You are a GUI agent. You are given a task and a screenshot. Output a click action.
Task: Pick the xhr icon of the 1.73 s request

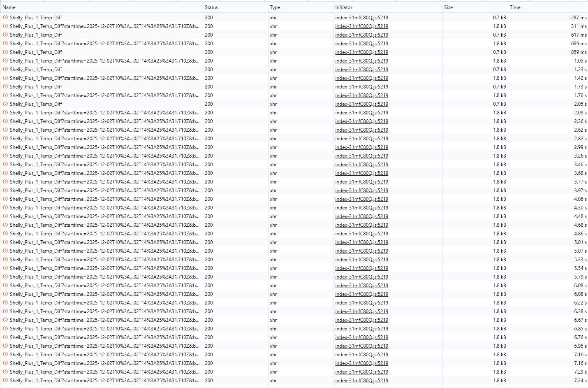tap(5, 87)
